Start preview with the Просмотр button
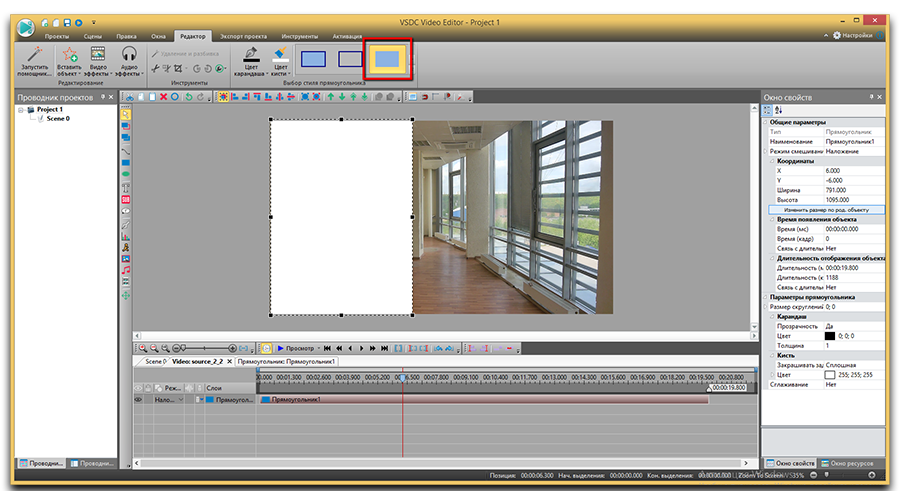The width and height of the screenshot is (900, 491). 296,348
